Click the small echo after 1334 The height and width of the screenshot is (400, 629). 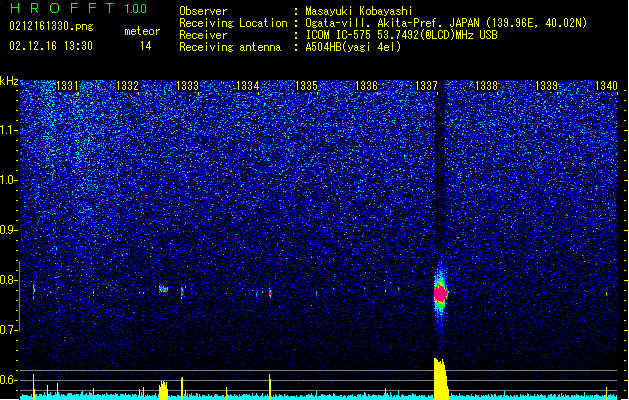point(270,293)
